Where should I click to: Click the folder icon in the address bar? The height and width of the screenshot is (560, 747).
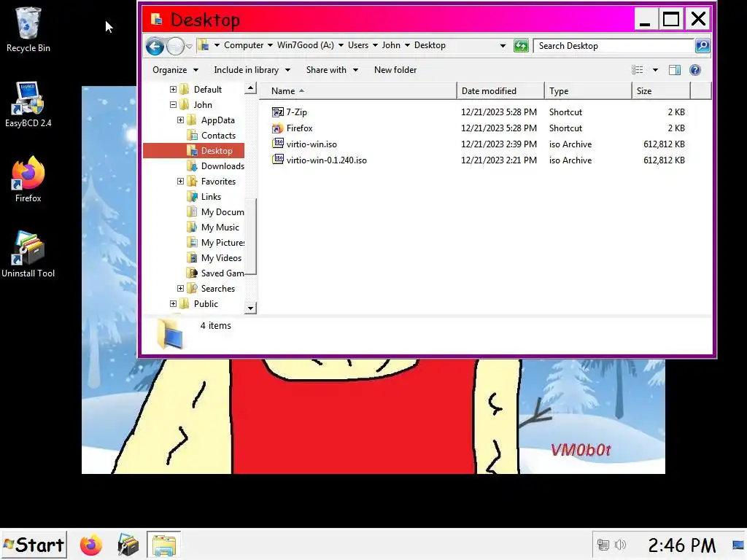(x=204, y=45)
